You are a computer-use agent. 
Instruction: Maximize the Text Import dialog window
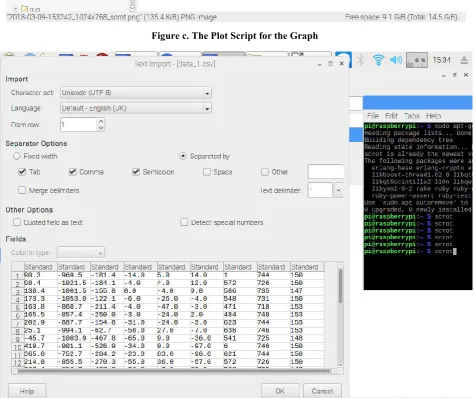point(330,63)
